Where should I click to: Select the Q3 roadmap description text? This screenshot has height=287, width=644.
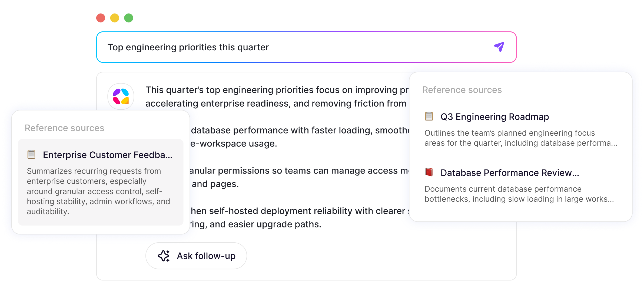coord(521,138)
